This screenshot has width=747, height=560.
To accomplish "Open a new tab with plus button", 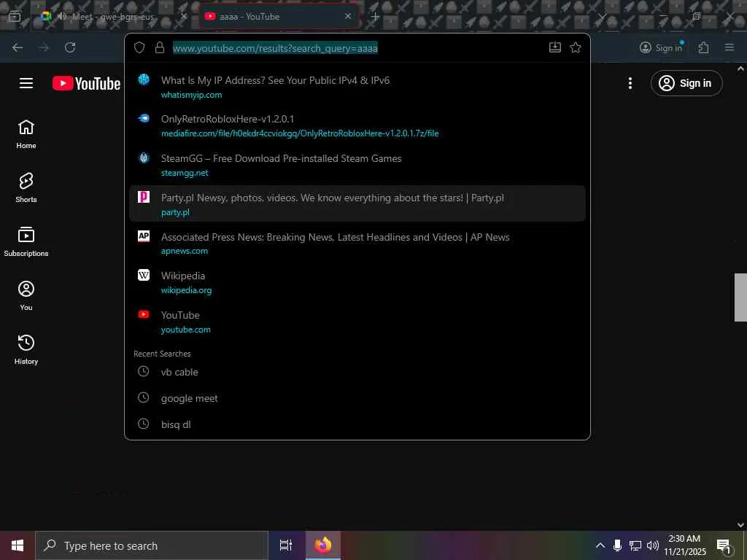I will point(375,17).
